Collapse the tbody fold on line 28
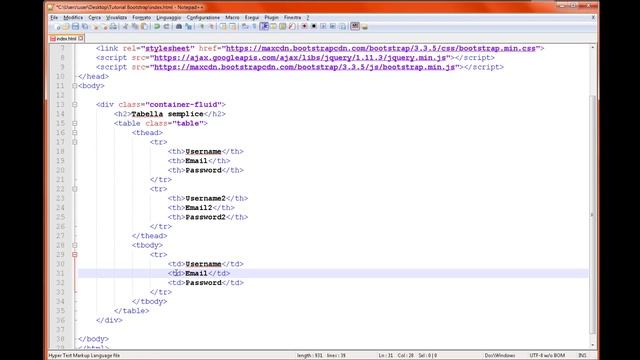Image resolution: width=640 pixels, height=360 pixels. (74, 245)
